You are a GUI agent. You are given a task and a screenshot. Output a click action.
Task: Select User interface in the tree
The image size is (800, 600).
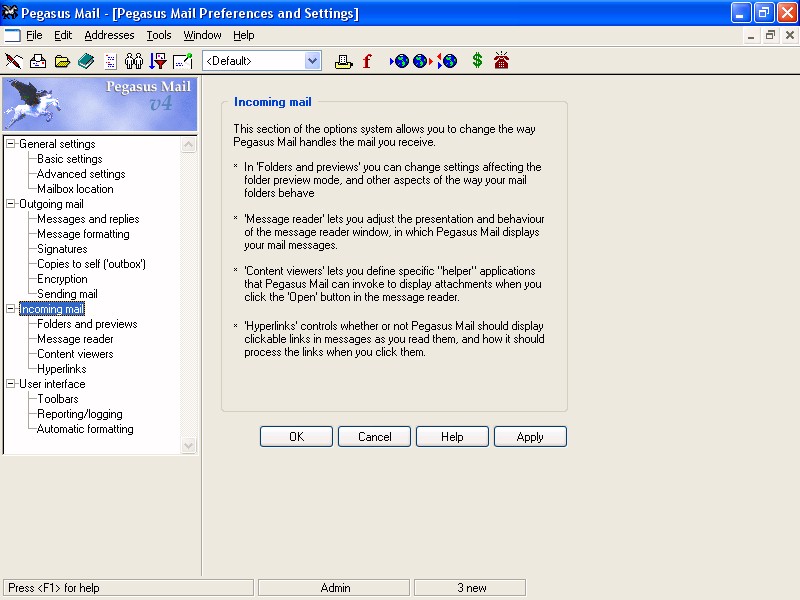tap(52, 384)
